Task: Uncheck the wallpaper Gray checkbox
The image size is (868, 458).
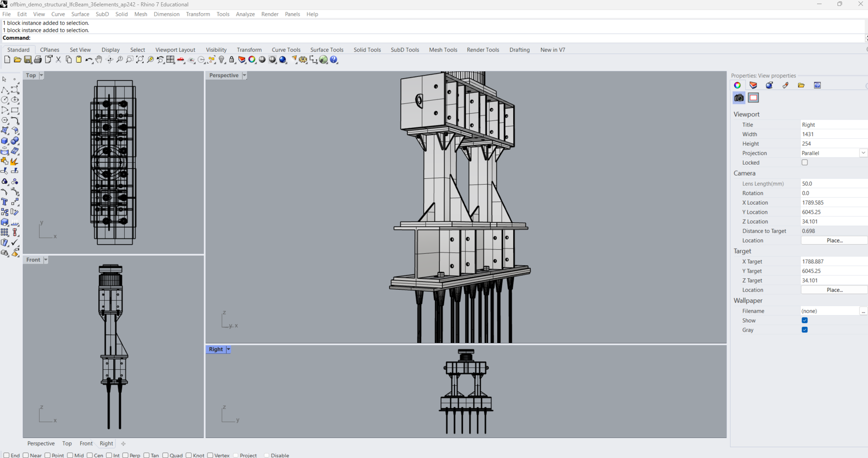Action: [x=805, y=330]
